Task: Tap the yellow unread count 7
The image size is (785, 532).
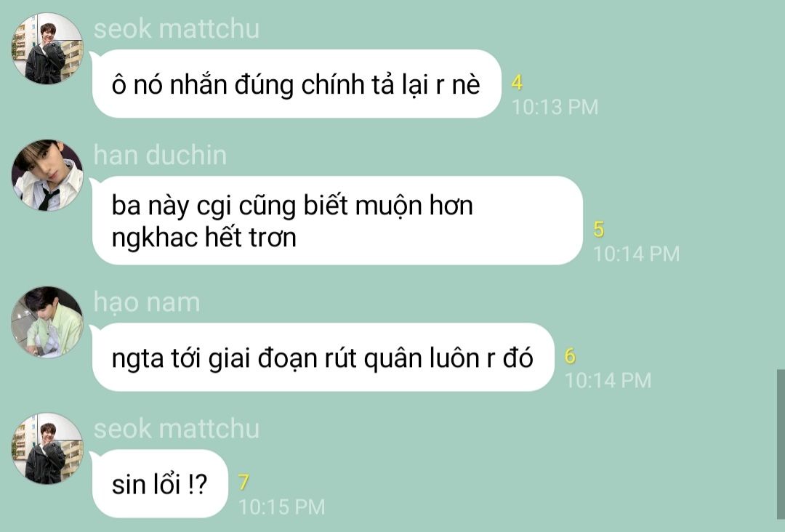Action: coord(243,483)
